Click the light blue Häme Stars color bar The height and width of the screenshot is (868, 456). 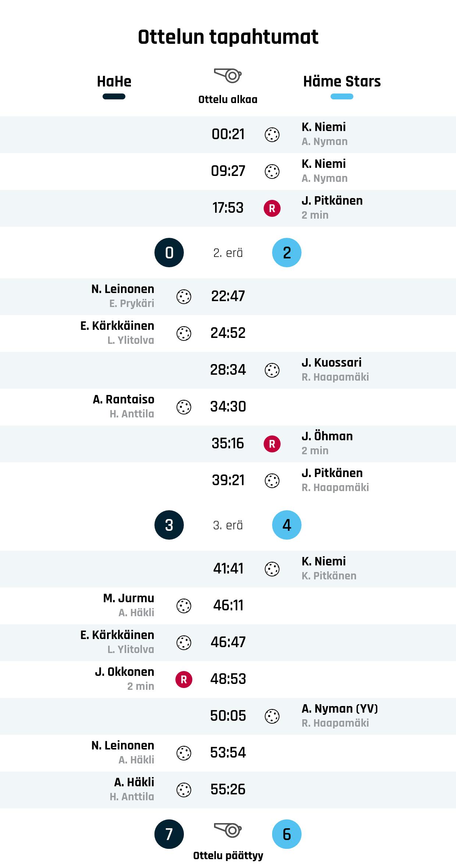(342, 97)
